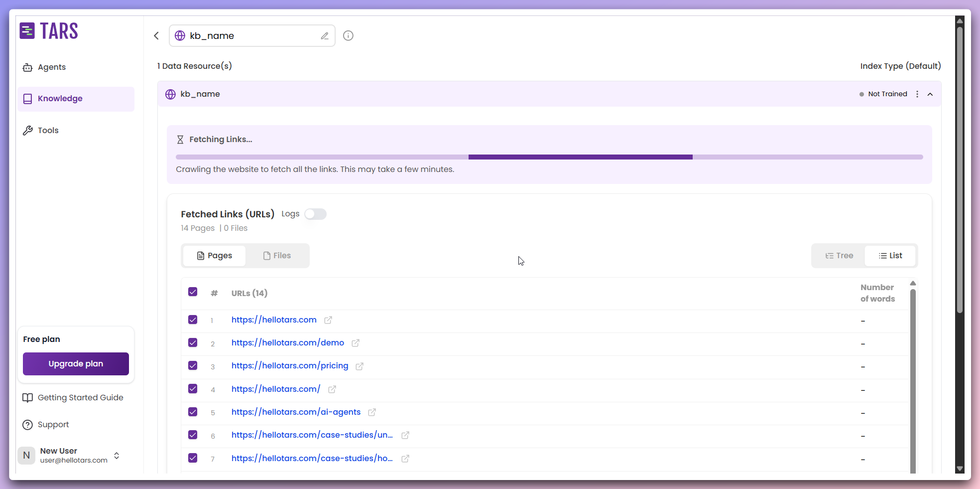Open external link icon for https://hellotars.com
Image resolution: width=980 pixels, height=489 pixels.
pos(328,320)
